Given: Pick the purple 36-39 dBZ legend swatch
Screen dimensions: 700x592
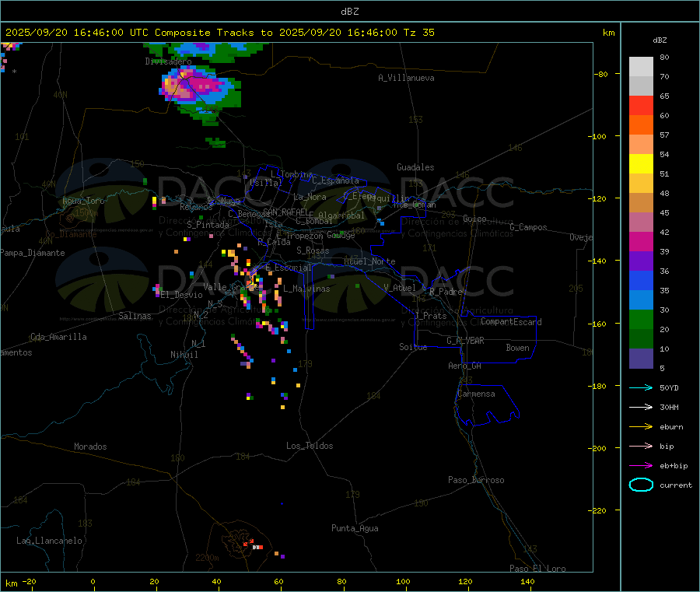Looking at the screenshot, I should pos(641,261).
